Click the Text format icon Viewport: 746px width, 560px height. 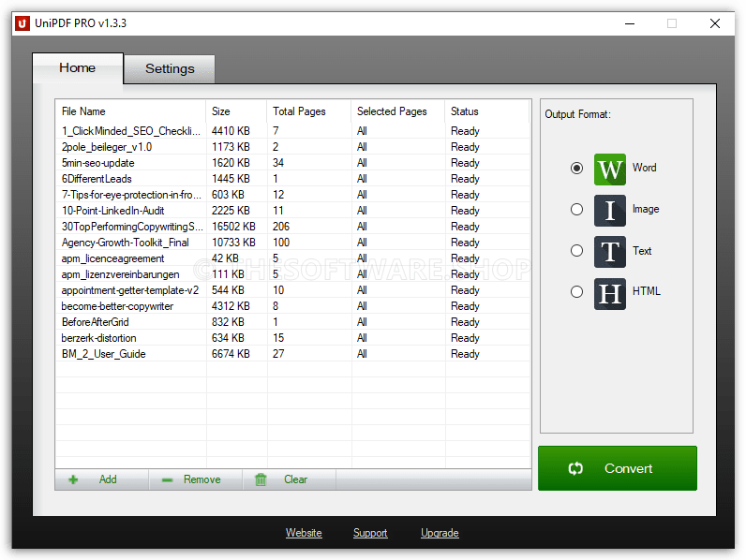click(609, 252)
